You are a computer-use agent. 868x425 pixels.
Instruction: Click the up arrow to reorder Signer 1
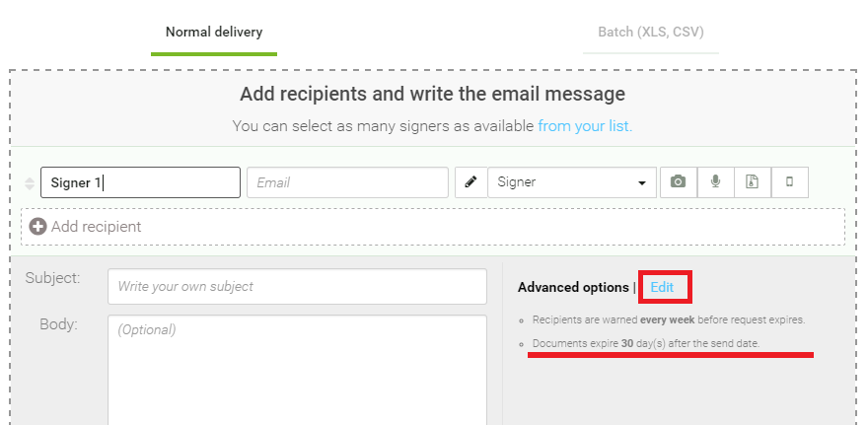[30, 179]
